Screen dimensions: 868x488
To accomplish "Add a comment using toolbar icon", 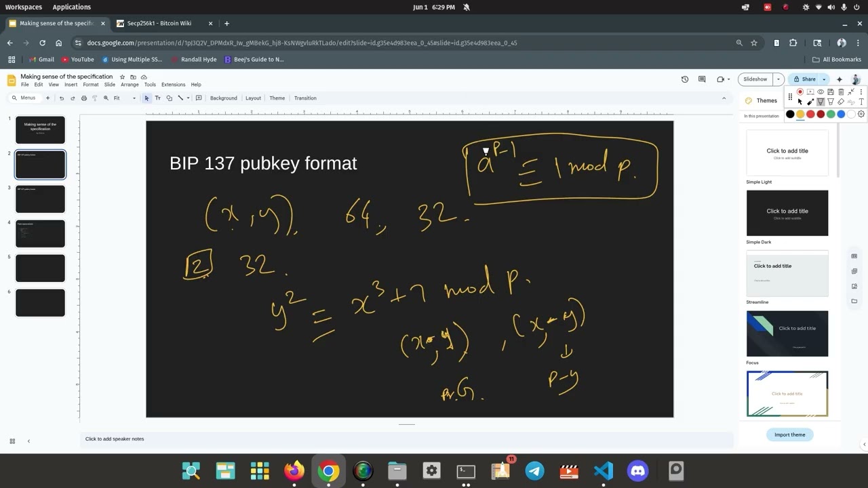I will coord(199,98).
